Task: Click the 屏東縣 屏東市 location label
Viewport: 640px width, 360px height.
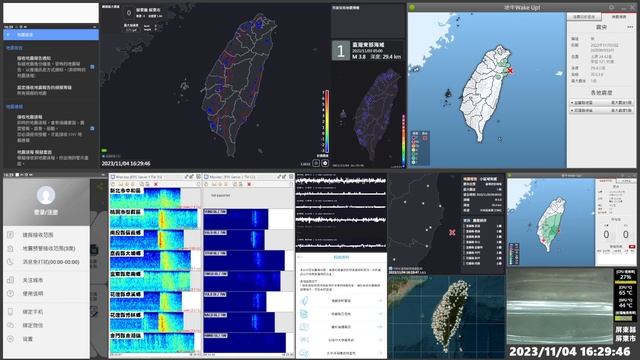Action: [x=625, y=334]
